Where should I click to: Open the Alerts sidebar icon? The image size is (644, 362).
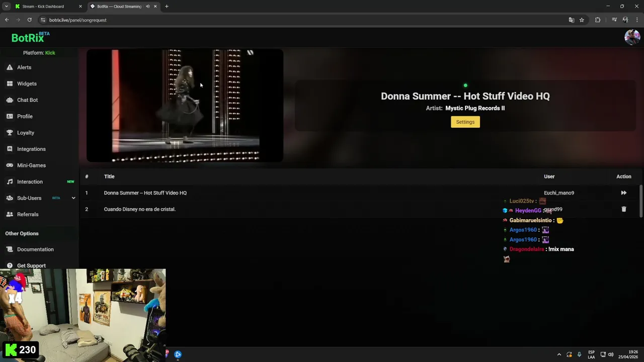10,67
